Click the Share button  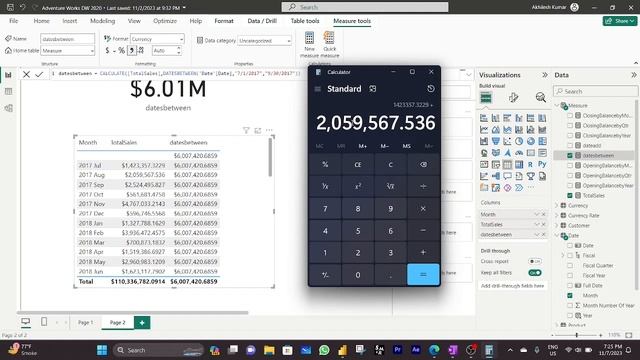tap(620, 21)
